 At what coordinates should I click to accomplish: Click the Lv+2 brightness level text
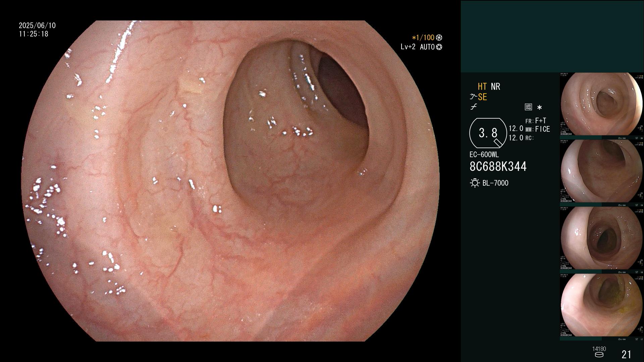tap(408, 47)
